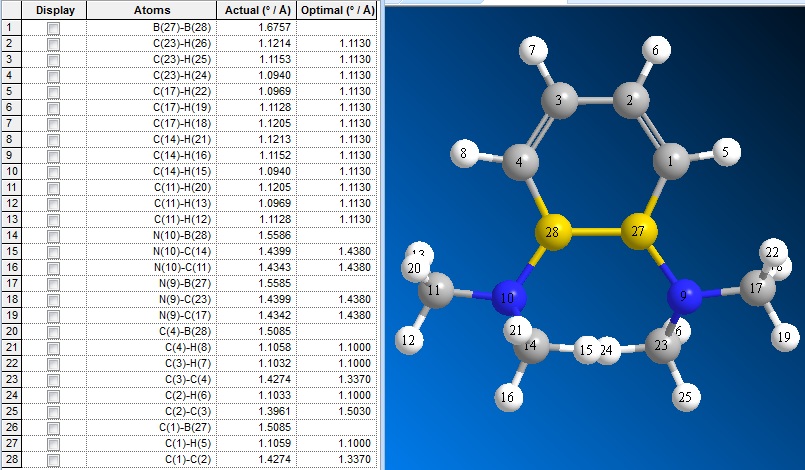Sort by the Actual column header
This screenshot has height=470, width=805.
(x=256, y=10)
